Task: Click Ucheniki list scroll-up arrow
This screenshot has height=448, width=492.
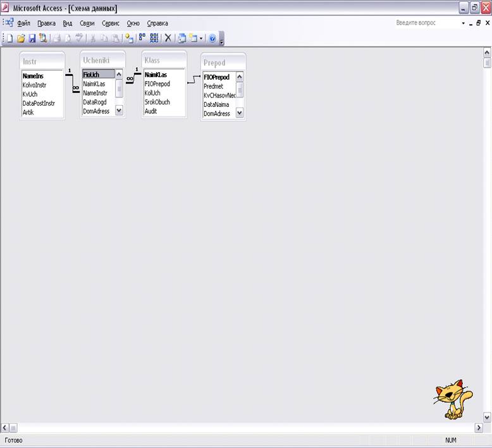Action: click(x=119, y=75)
